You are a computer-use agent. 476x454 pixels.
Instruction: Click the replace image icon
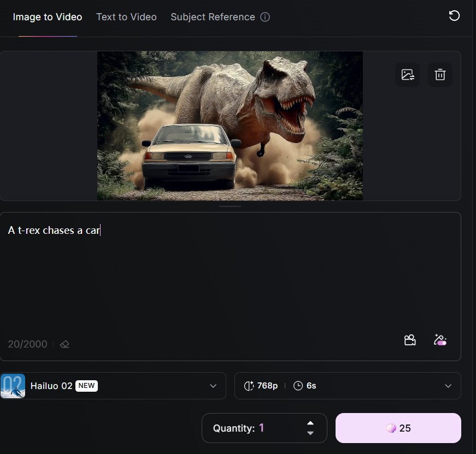coord(407,75)
